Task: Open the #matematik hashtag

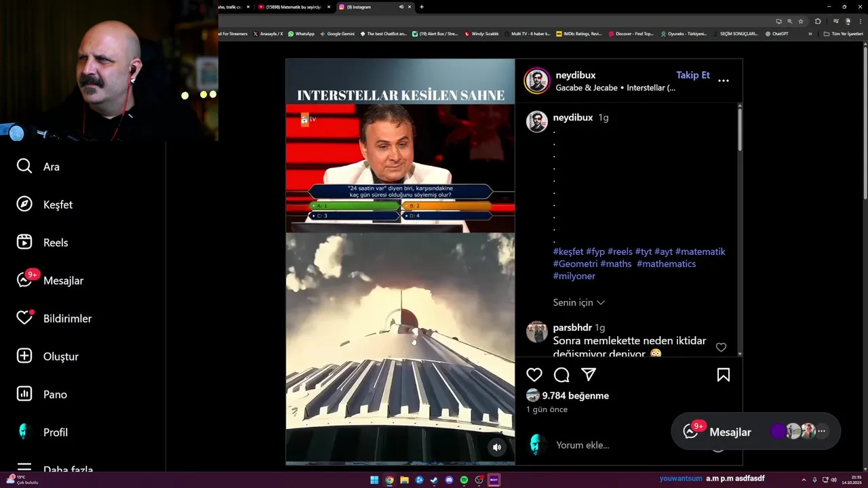Action: click(x=700, y=251)
